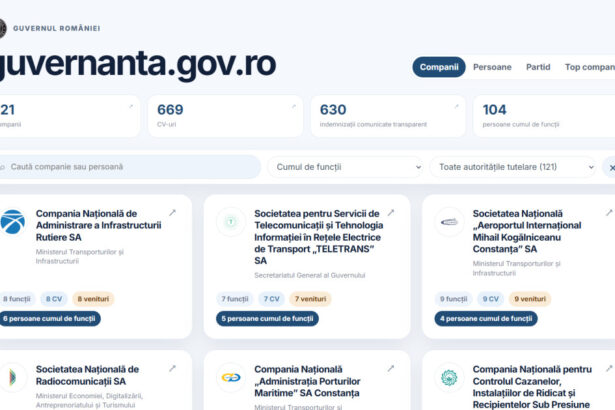Click 7 venituri badge on TELETRANS card
615x410 pixels.
[x=310, y=299]
